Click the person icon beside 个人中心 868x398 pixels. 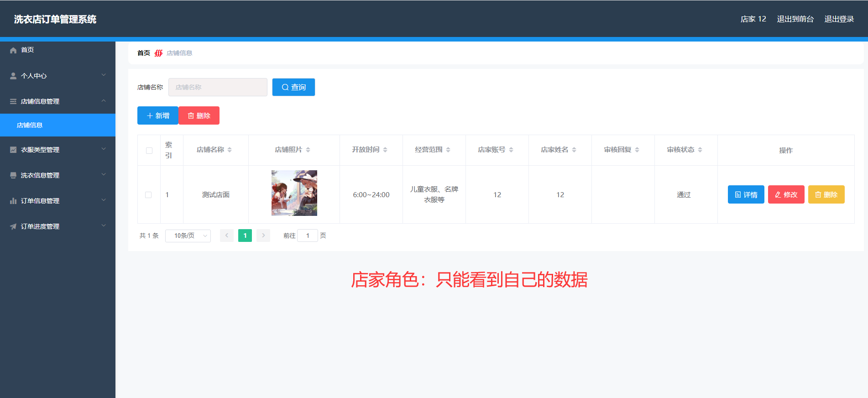(13, 76)
